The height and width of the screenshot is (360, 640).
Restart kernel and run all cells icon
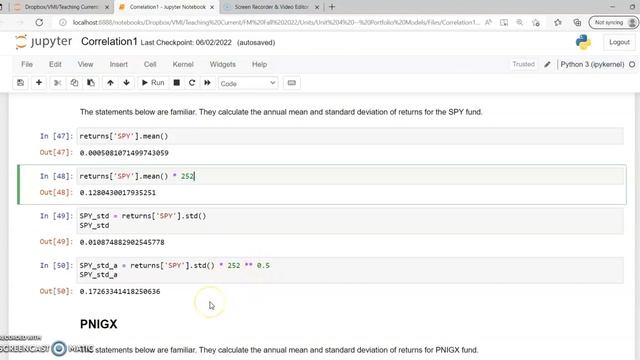(x=207, y=83)
